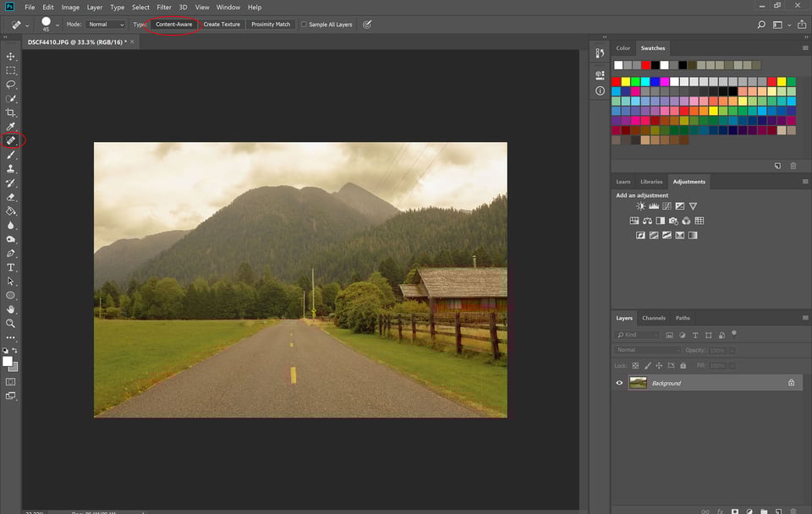Add a Color Balance adjustment

[x=647, y=221]
